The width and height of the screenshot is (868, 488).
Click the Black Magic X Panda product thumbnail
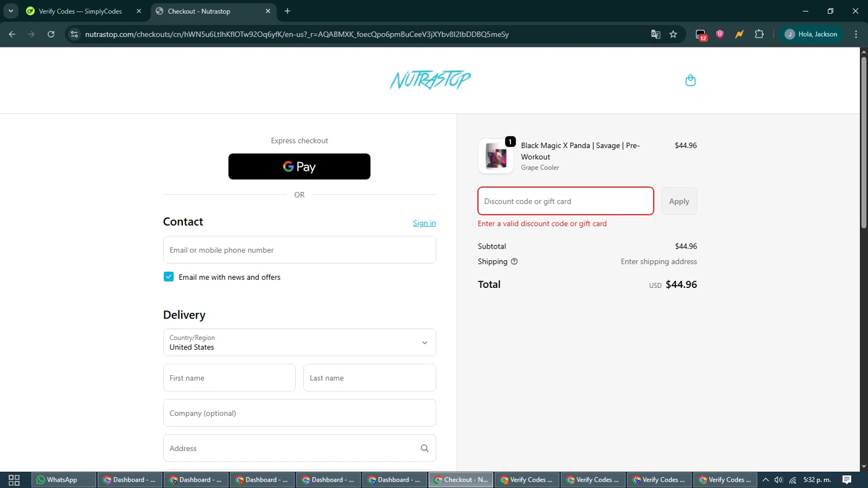pos(496,156)
